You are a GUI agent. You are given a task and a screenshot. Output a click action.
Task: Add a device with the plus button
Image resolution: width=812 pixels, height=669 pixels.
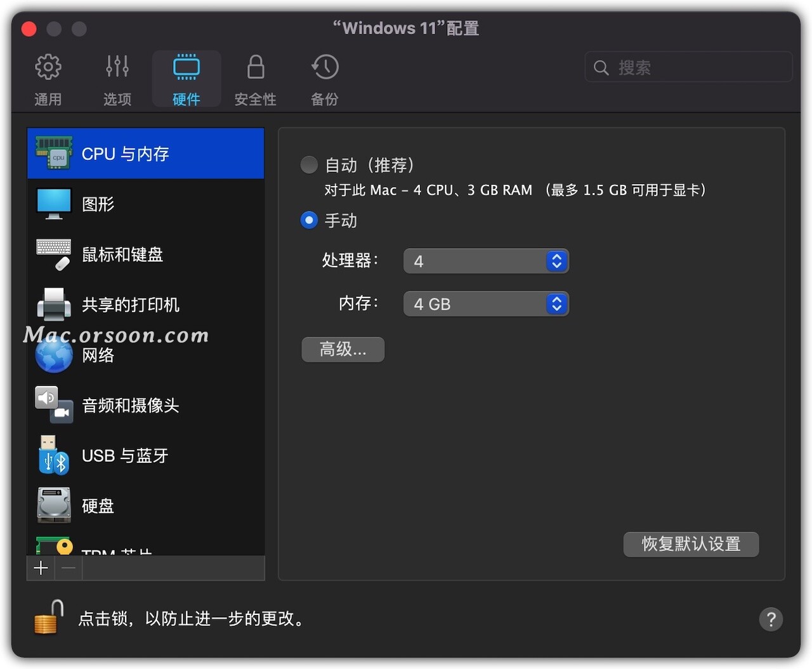coord(41,568)
